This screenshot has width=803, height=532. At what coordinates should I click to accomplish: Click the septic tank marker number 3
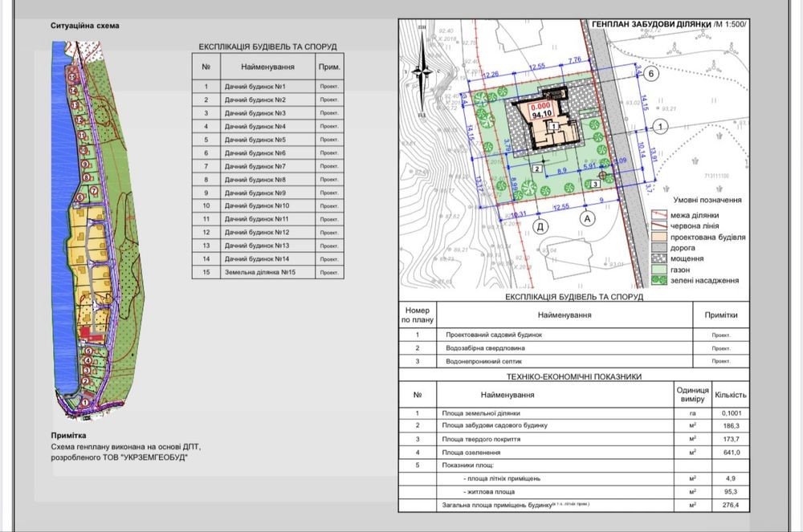click(595, 184)
